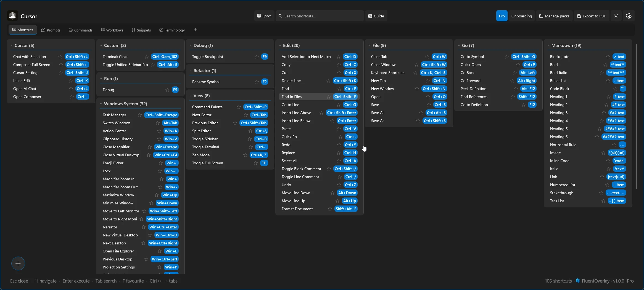Switch to the Prompts tab
Viewport: 644px width, 290px height.
[x=51, y=30]
